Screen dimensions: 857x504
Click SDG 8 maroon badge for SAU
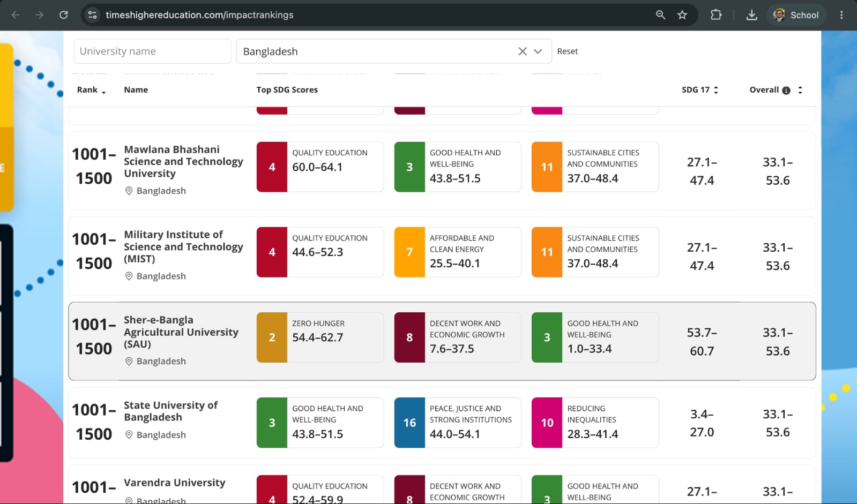[x=409, y=337]
